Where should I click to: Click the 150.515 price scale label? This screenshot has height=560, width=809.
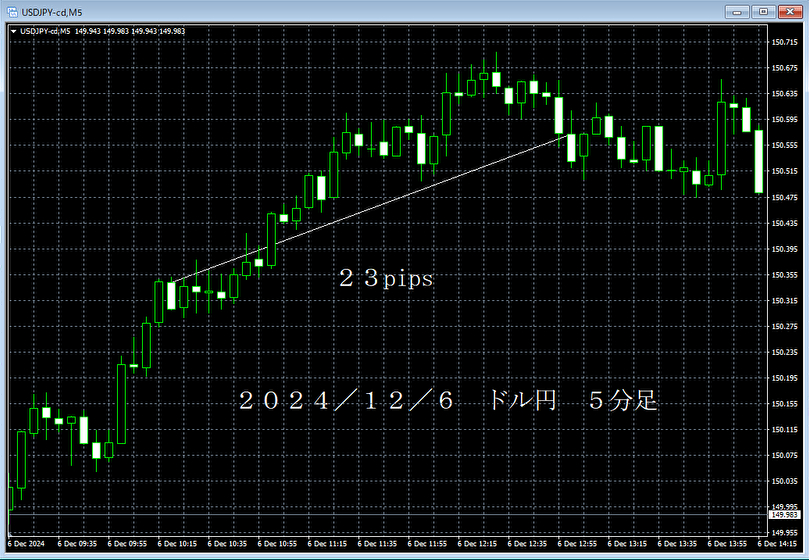pos(784,171)
